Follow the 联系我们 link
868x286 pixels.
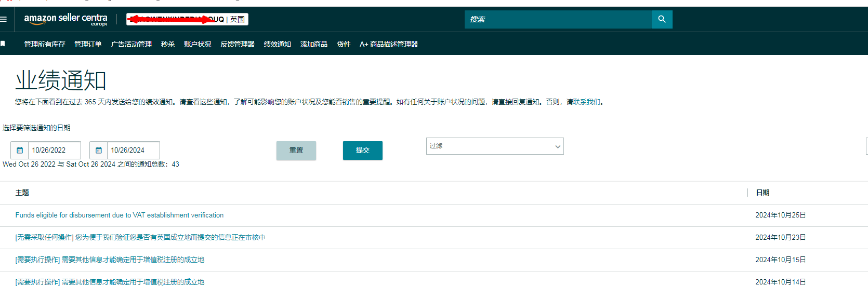[x=586, y=102]
